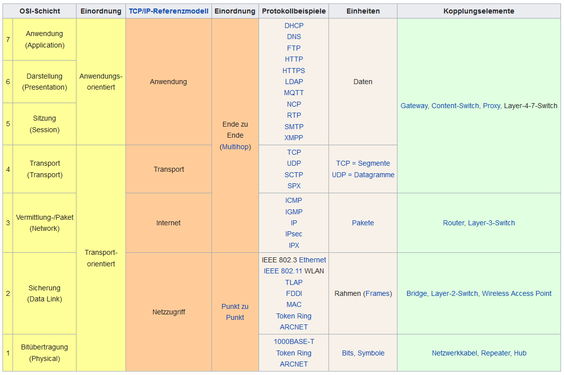Open the Multihop link

coord(235,147)
